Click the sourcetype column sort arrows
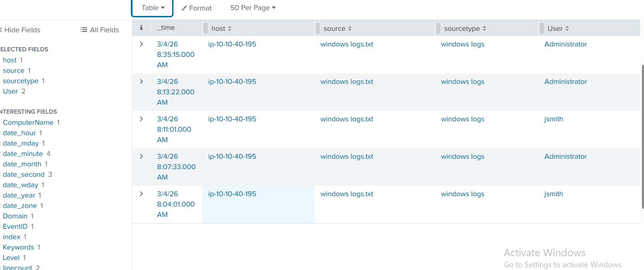Image resolution: width=644 pixels, height=270 pixels. coord(484,29)
